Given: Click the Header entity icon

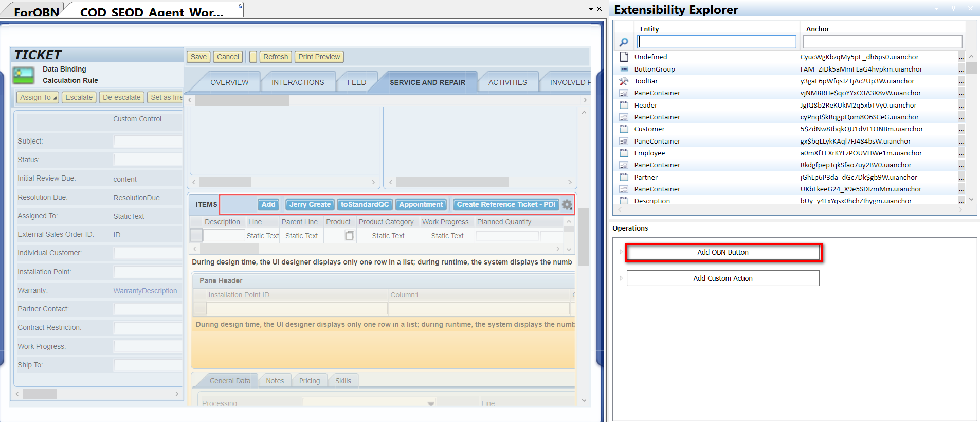Looking at the screenshot, I should [x=624, y=105].
